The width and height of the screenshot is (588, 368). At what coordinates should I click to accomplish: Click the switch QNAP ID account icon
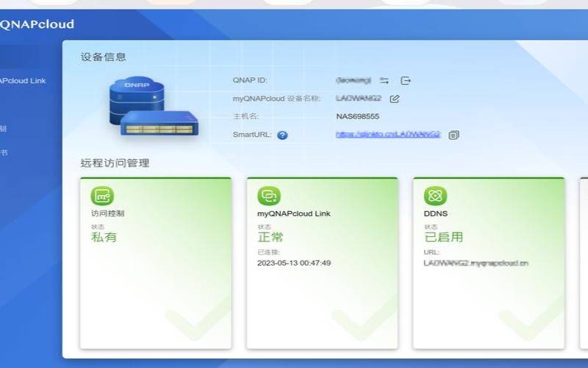[x=384, y=80]
